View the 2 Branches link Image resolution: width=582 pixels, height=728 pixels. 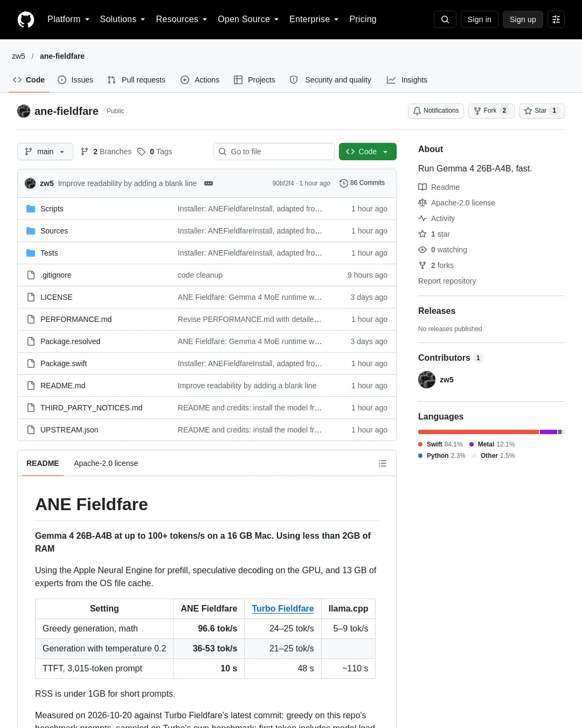click(106, 152)
